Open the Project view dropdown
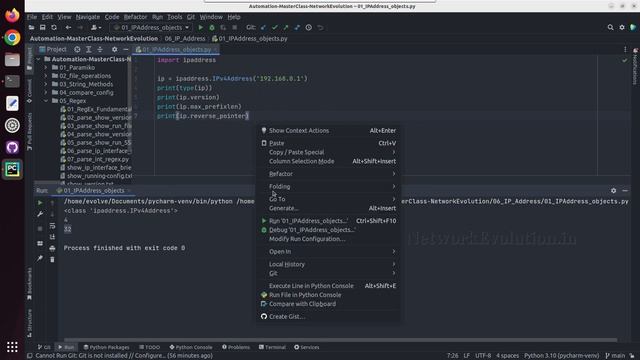 [53, 49]
